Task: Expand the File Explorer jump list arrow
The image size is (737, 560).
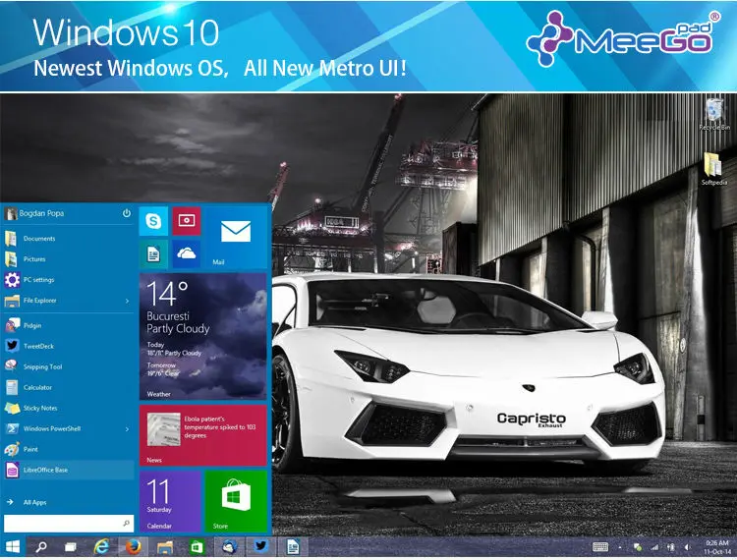Action: 127,301
